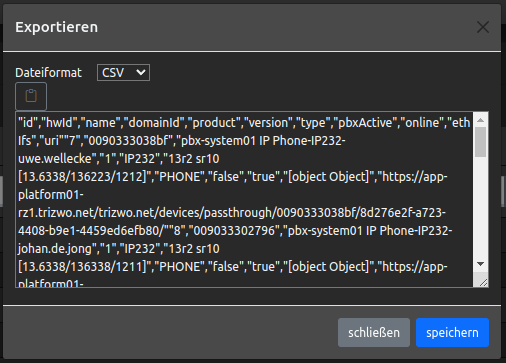The image size is (506, 363).
Task: Click the text "009033302796" in export data
Action: (x=234, y=231)
